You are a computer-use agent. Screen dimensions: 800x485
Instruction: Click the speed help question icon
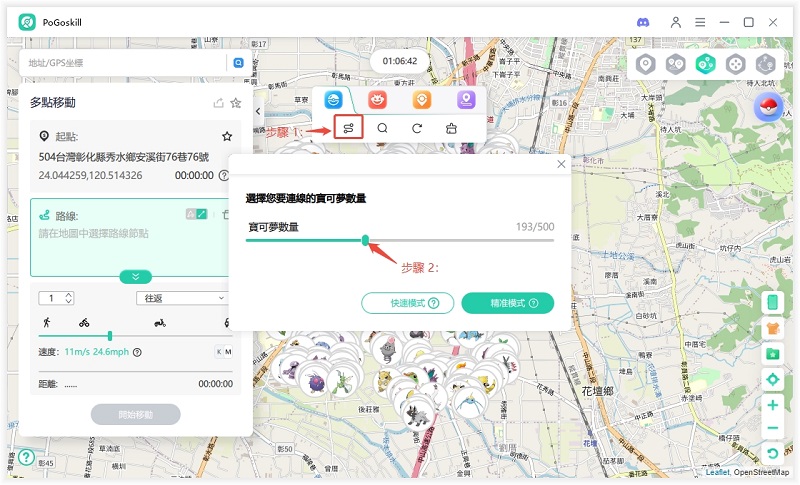(x=137, y=352)
